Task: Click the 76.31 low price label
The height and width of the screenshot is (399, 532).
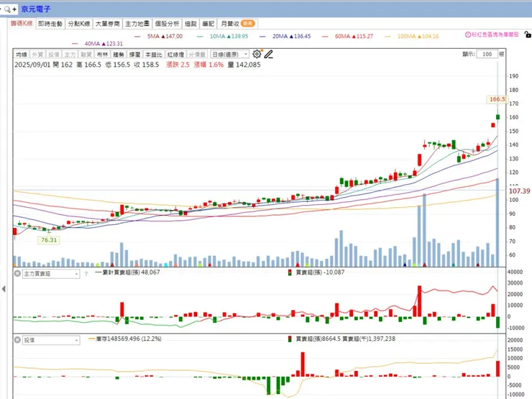Action: [x=49, y=240]
